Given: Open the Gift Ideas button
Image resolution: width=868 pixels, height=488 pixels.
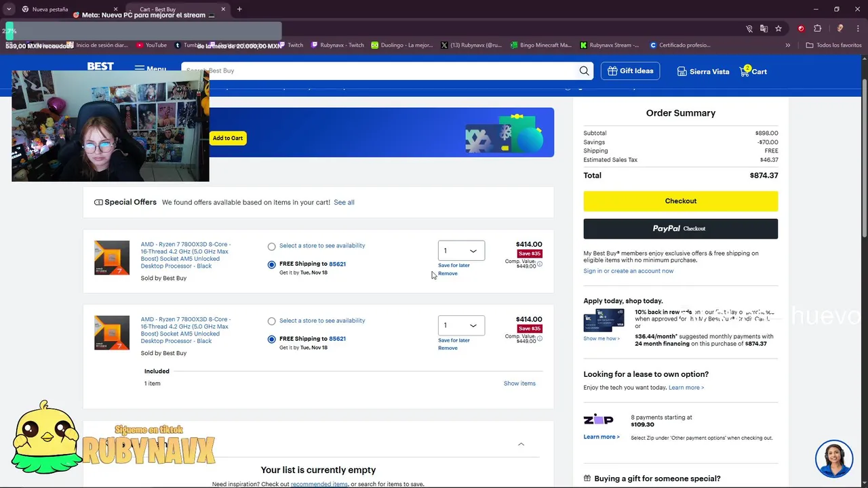Looking at the screenshot, I should pyautogui.click(x=630, y=70).
